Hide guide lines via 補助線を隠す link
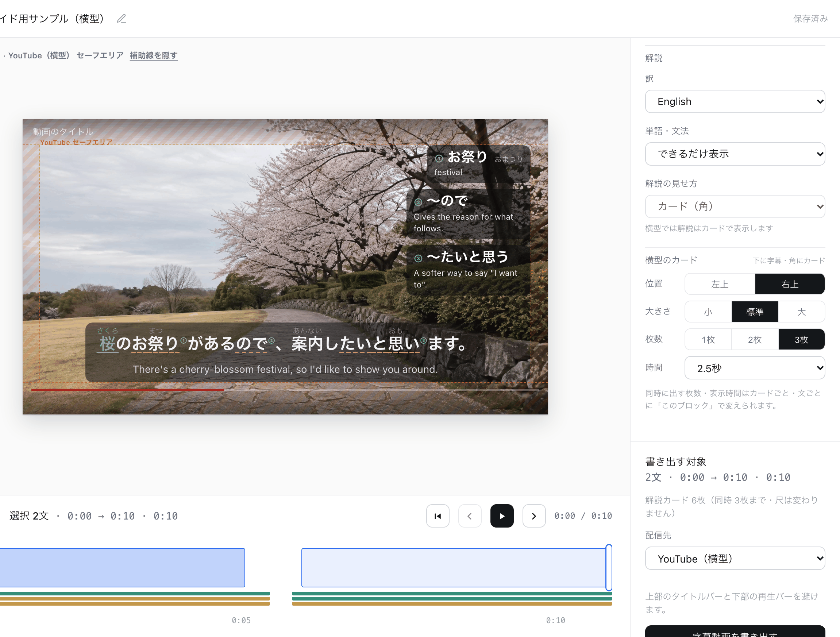 coord(153,55)
